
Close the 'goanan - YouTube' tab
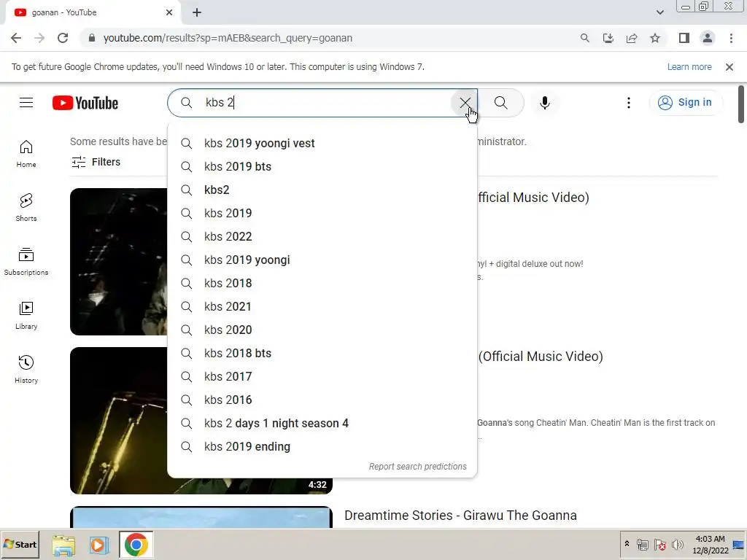pyautogui.click(x=169, y=12)
